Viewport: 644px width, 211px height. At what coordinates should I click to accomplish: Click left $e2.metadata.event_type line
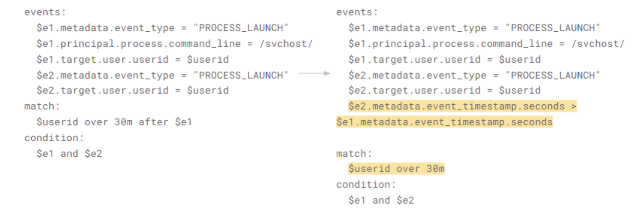pyautogui.click(x=162, y=75)
